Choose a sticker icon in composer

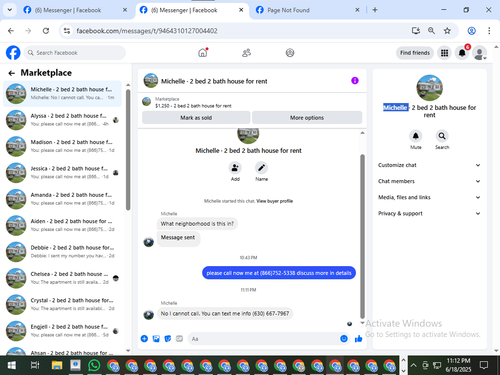point(168,339)
